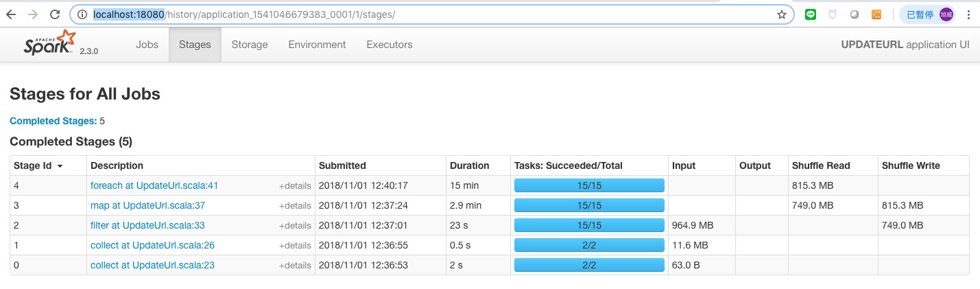
Task: Expand +details for map at UpdateUrl.scala:37
Action: click(295, 206)
